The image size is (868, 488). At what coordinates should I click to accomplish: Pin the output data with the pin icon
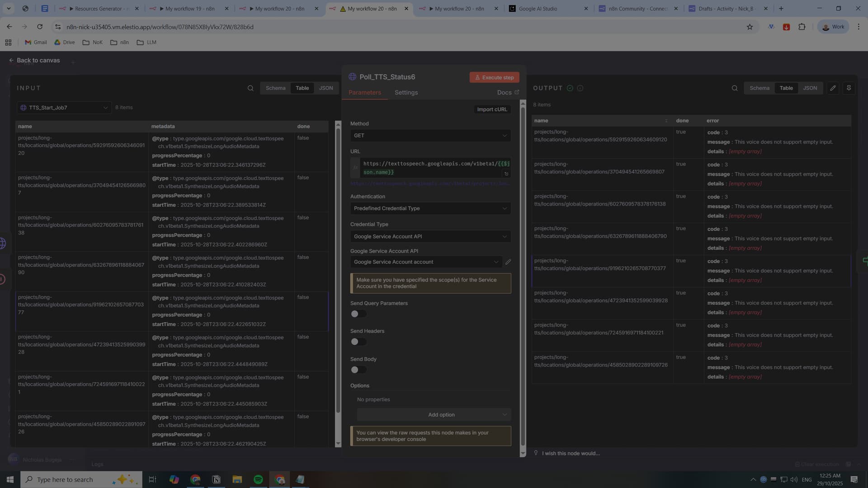[x=849, y=88]
